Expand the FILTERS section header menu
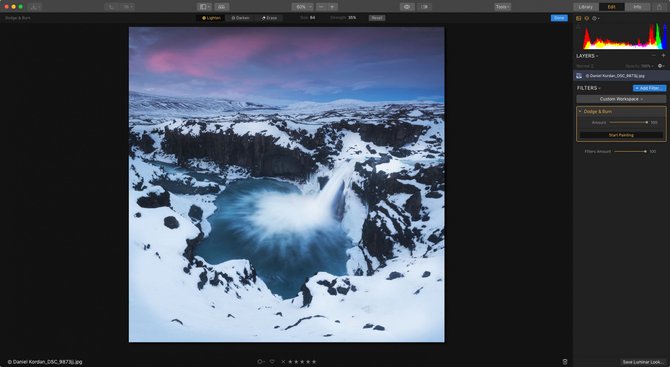670x367 pixels. [589, 88]
